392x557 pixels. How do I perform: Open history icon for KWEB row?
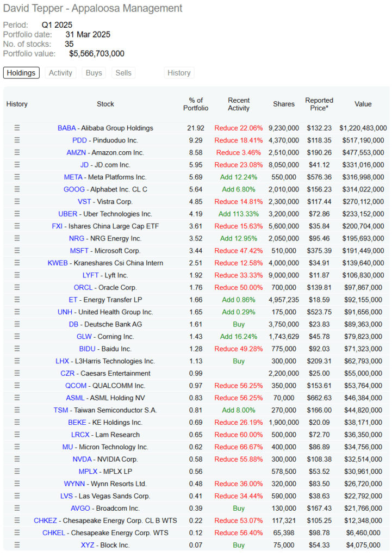tap(17, 263)
